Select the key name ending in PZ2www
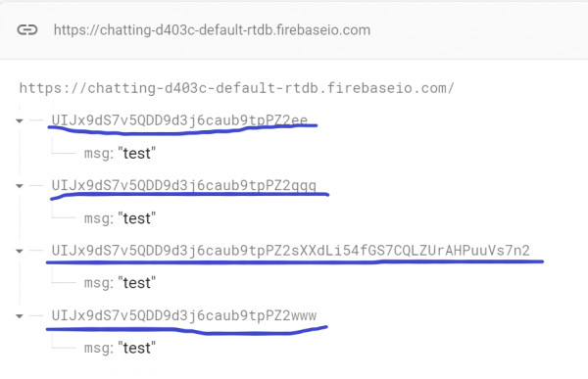The width and height of the screenshot is (588, 379). tap(184, 315)
